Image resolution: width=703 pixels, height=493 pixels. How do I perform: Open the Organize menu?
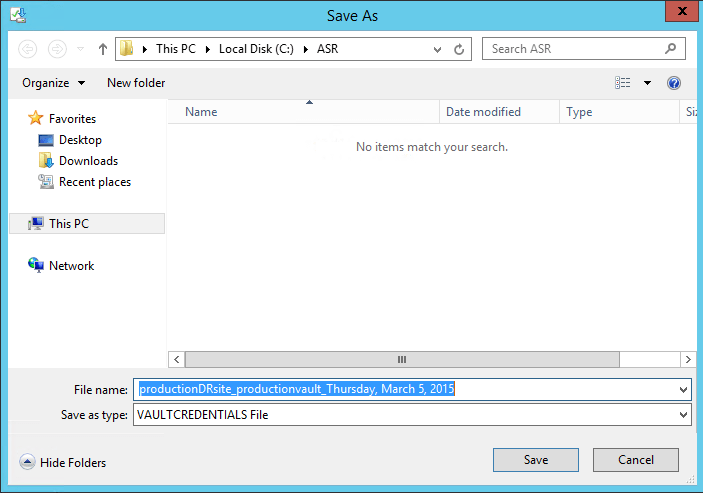coord(53,83)
